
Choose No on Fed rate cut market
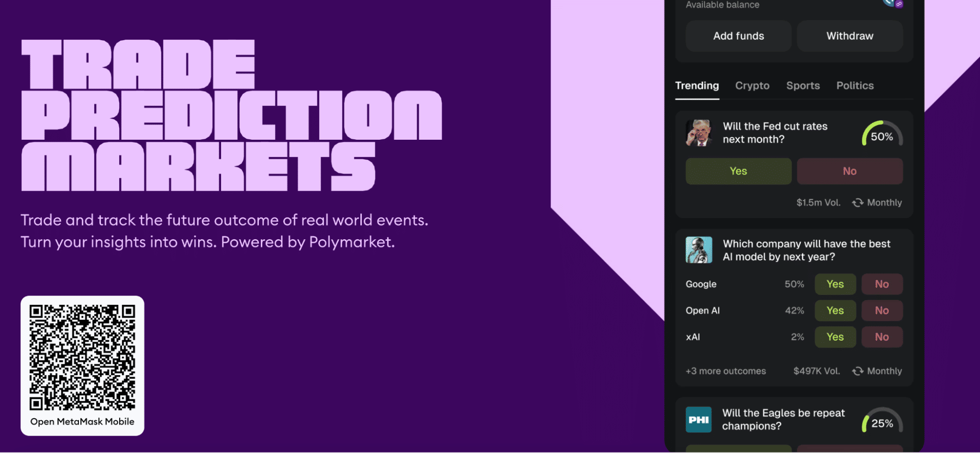[x=850, y=171]
